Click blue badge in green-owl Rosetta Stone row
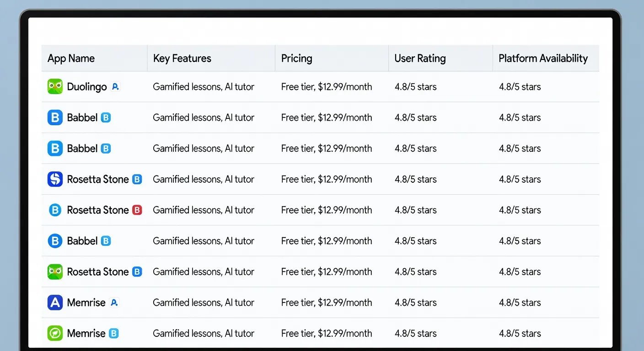 click(x=137, y=271)
